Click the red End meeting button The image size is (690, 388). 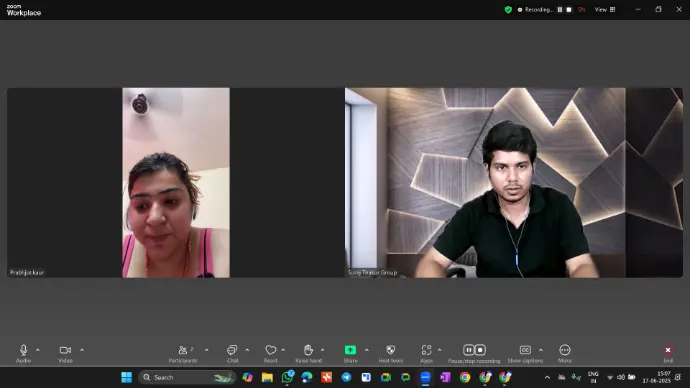pos(668,353)
